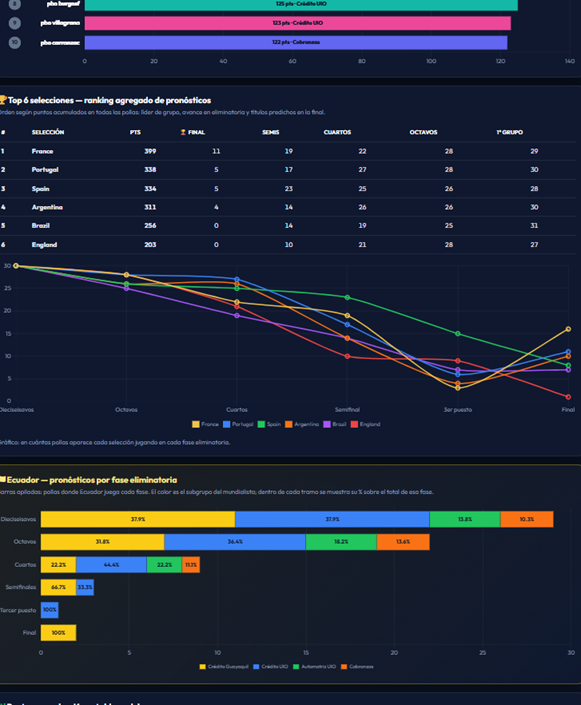Viewport: 581px width, 705px height.
Task: Click France's FINAL count of 11
Action: point(216,151)
